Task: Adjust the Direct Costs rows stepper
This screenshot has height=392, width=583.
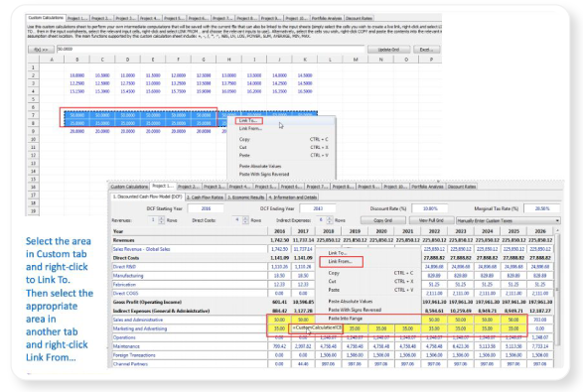Action: (x=245, y=220)
